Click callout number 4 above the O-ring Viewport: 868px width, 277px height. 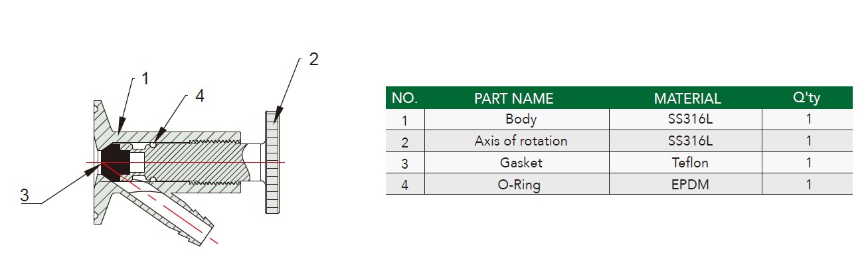199,96
